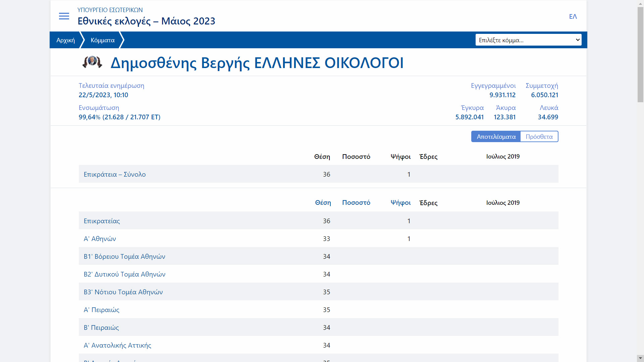Sort table by Ψήφοι column

[x=400, y=203]
